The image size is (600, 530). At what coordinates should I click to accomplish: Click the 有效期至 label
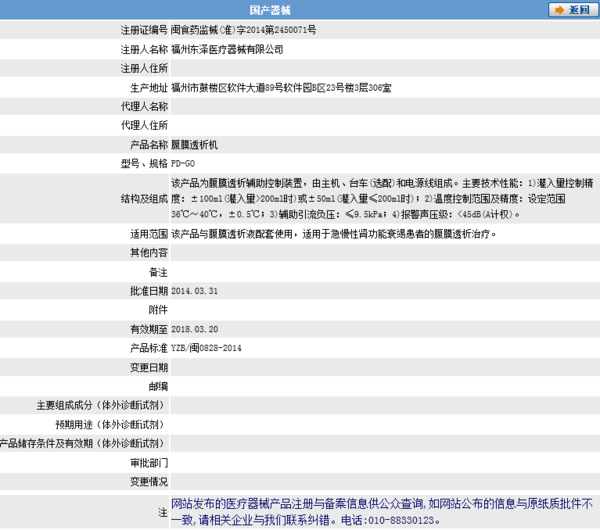pyautogui.click(x=149, y=329)
